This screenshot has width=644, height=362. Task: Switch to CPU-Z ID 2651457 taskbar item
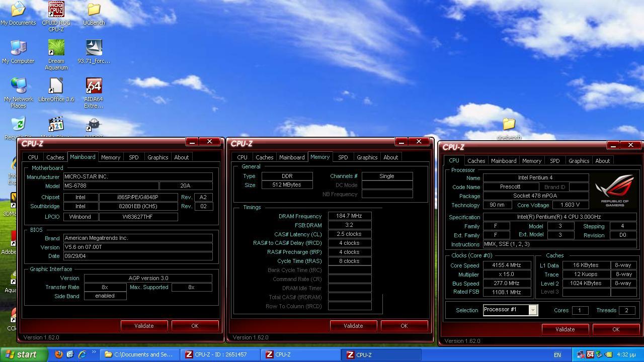coord(220,354)
